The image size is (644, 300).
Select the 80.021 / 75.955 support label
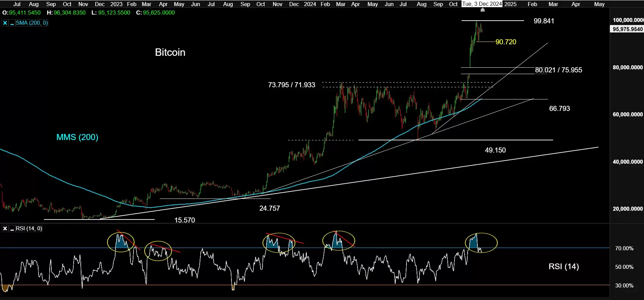pos(559,70)
